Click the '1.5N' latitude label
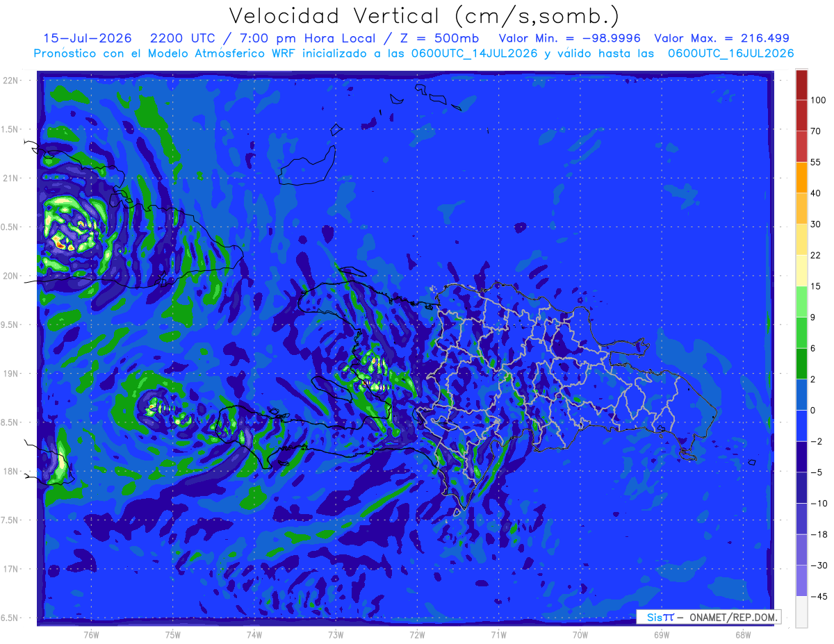This screenshot has height=644, width=834. point(11,129)
